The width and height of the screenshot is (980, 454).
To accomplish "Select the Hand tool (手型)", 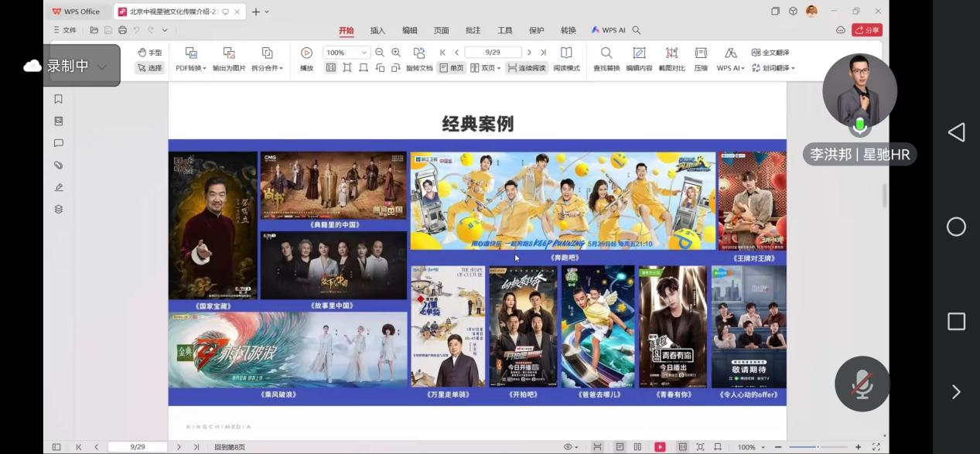I will (x=150, y=53).
